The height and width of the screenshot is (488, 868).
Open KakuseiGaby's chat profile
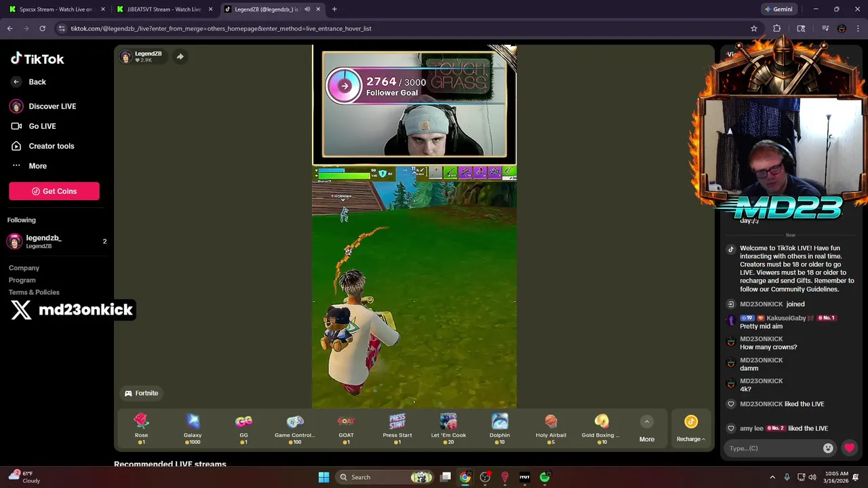coord(786,318)
